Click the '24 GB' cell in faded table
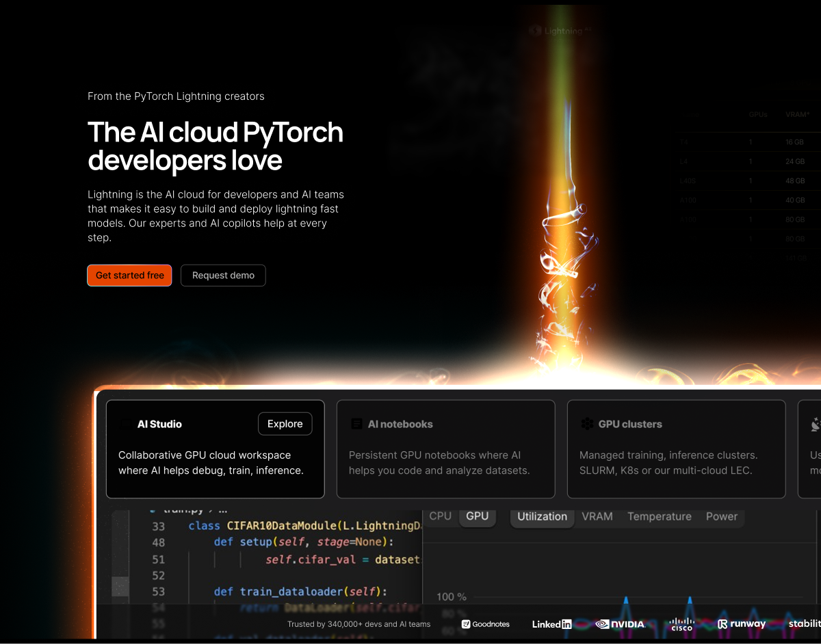The image size is (821, 644). 795,162
